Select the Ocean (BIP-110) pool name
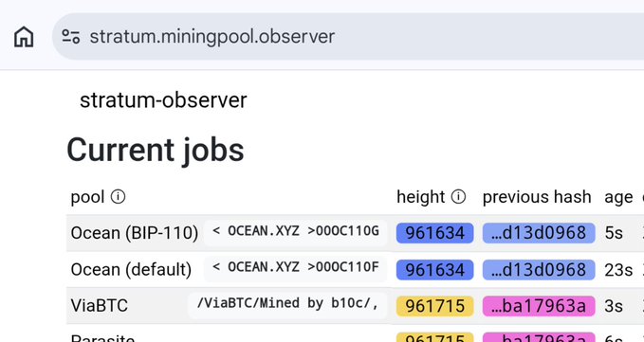Viewport: 644px width, 342px height. coord(135,233)
